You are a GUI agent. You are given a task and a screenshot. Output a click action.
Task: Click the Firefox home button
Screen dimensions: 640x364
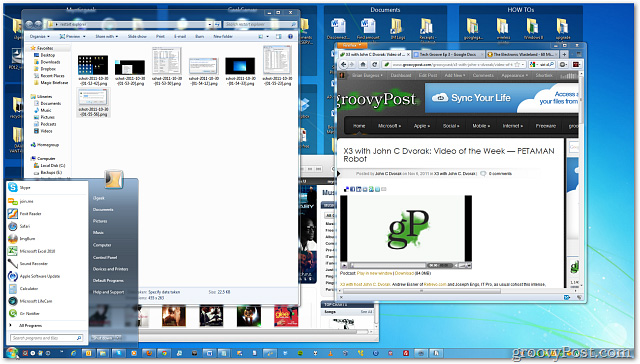pyautogui.click(x=363, y=64)
